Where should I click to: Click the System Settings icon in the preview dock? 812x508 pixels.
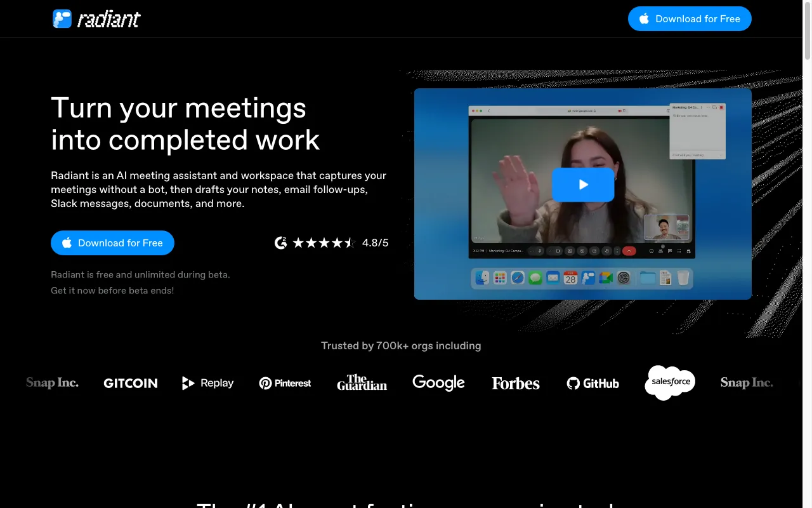tap(624, 277)
